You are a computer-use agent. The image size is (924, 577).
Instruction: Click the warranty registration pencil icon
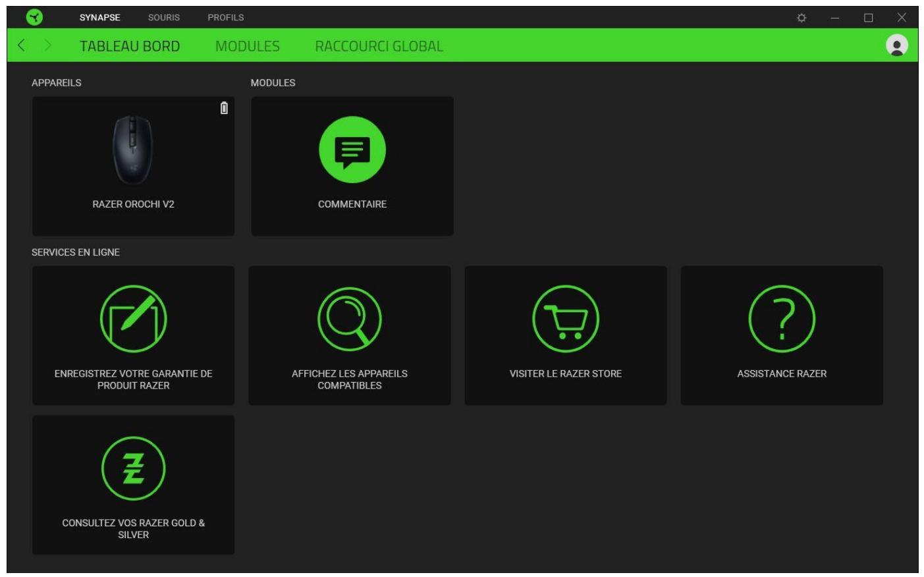(133, 319)
